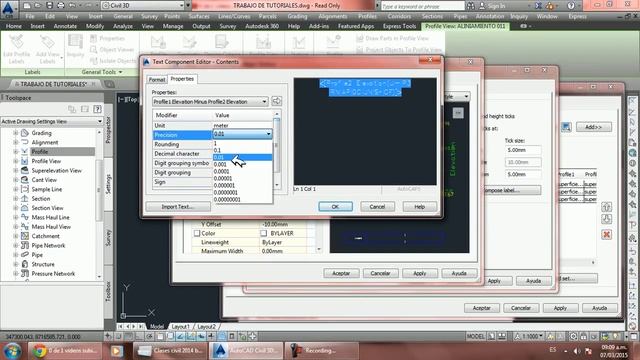The width and height of the screenshot is (640, 360).
Task: Click the red X delete icon
Action: click(x=607, y=235)
